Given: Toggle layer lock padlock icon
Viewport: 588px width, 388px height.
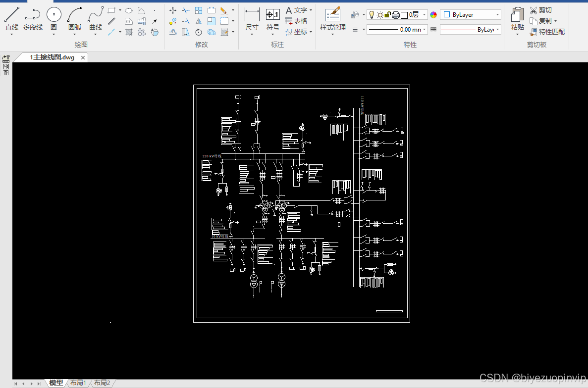Looking at the screenshot, I should tap(388, 15).
